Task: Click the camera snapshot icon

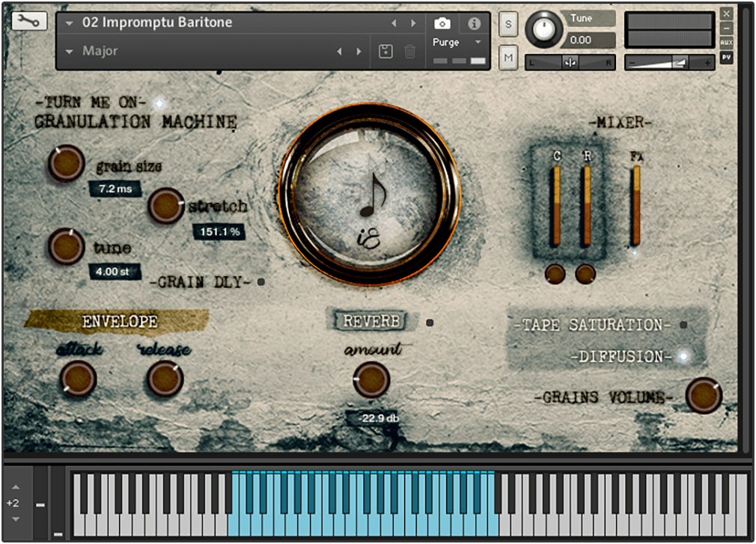Action: point(442,23)
